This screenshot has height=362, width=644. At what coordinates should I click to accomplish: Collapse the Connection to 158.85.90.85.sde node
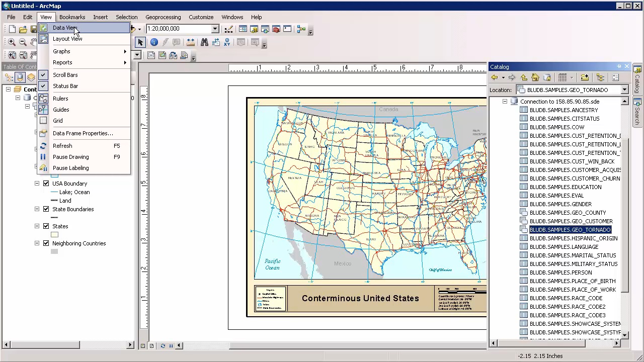tap(505, 102)
